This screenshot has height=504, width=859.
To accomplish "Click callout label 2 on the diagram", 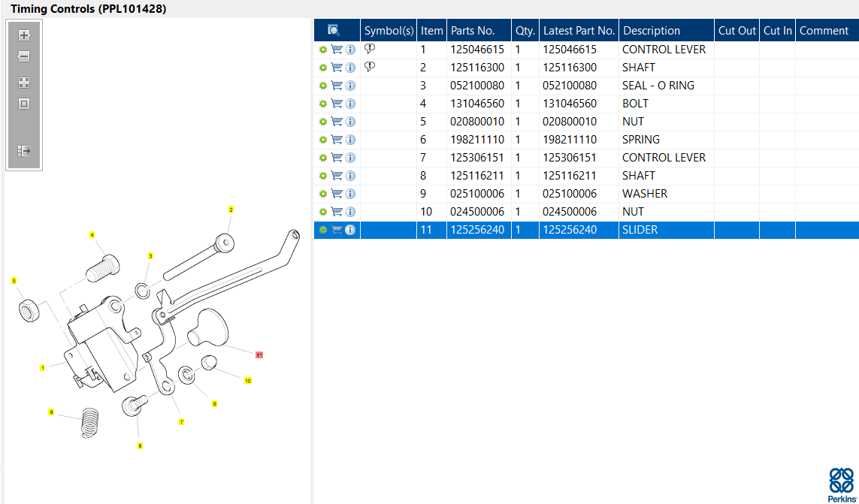I will [231, 210].
